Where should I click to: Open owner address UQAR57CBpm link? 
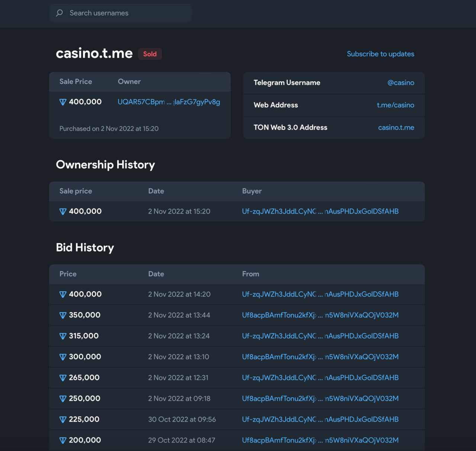click(169, 102)
